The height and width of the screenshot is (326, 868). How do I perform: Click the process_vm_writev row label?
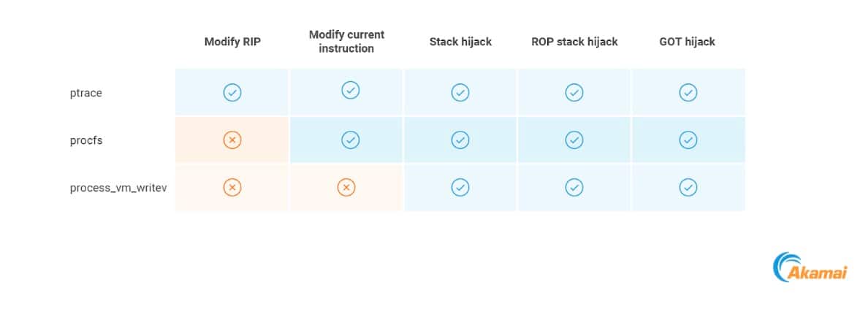(x=118, y=188)
